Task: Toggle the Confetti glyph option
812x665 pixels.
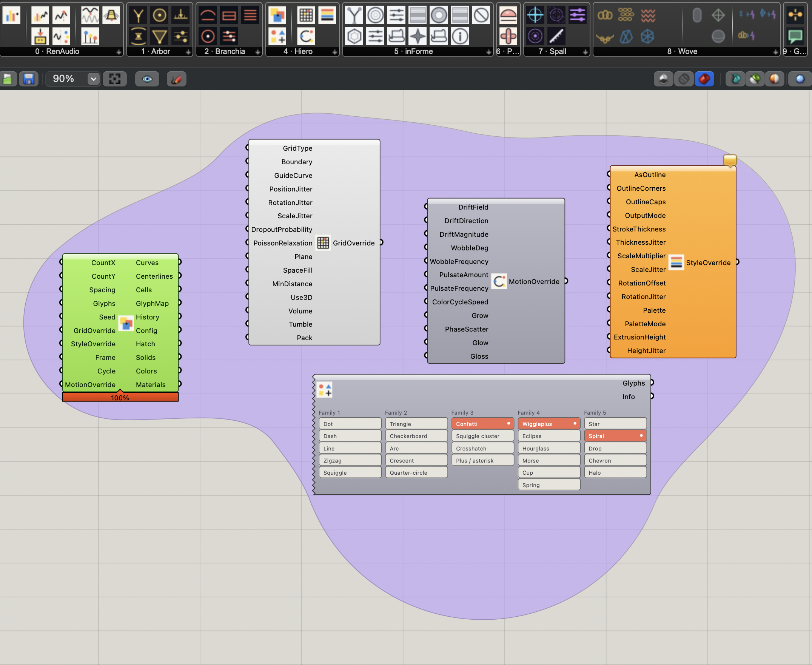Action: 482,424
